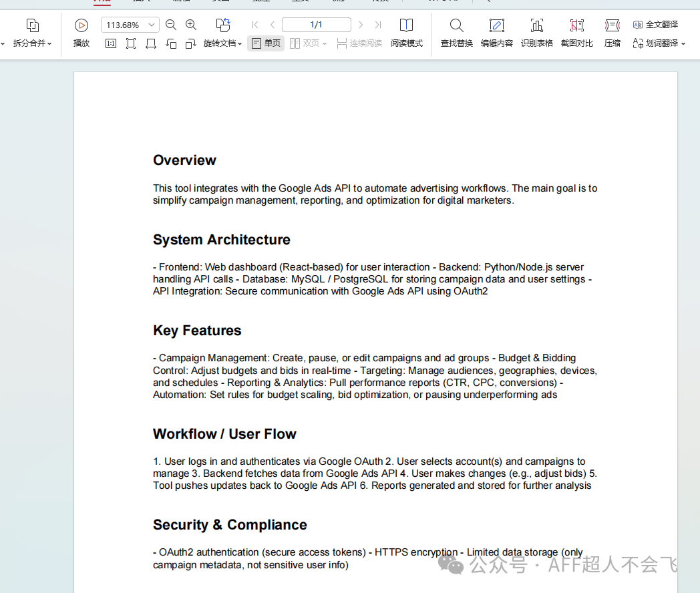
Task: Click the 1/1 page number field
Action: 316,25
